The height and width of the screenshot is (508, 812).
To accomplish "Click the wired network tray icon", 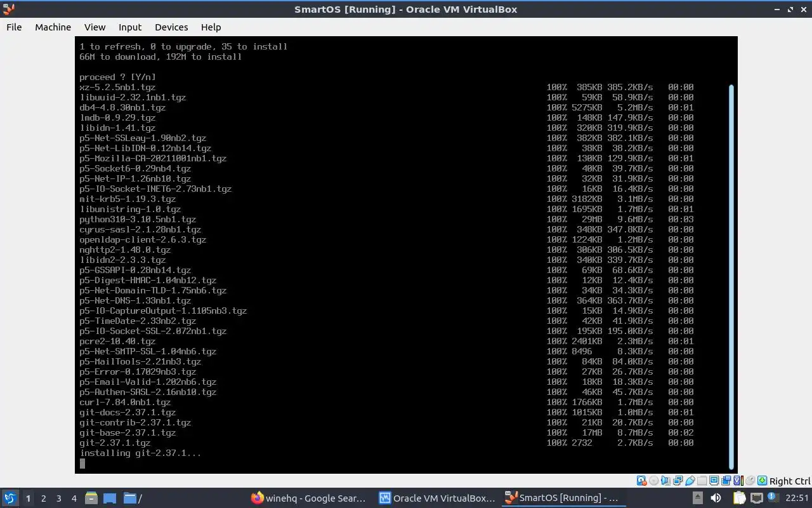I will 756,498.
